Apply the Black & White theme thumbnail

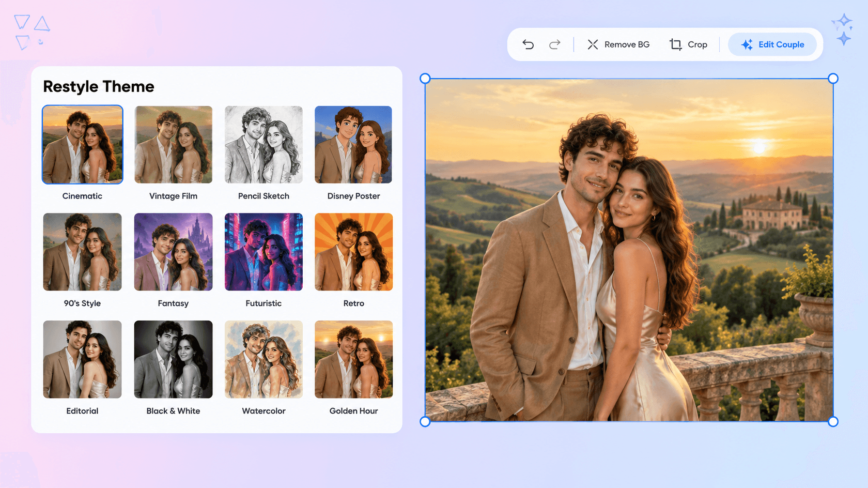[173, 359]
